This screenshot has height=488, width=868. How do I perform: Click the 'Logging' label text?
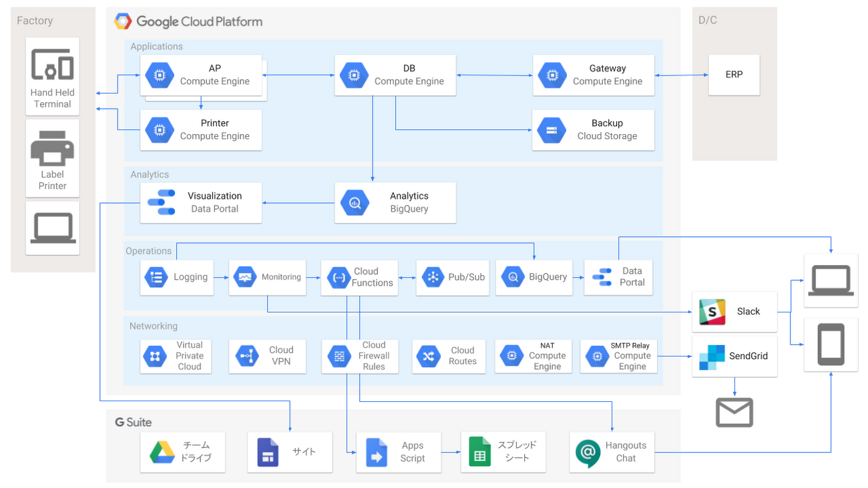click(x=190, y=277)
